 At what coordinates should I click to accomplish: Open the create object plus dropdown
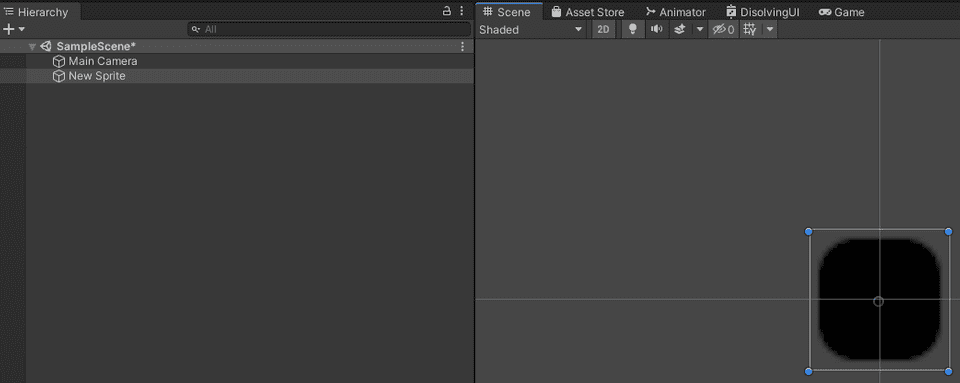[x=13, y=29]
